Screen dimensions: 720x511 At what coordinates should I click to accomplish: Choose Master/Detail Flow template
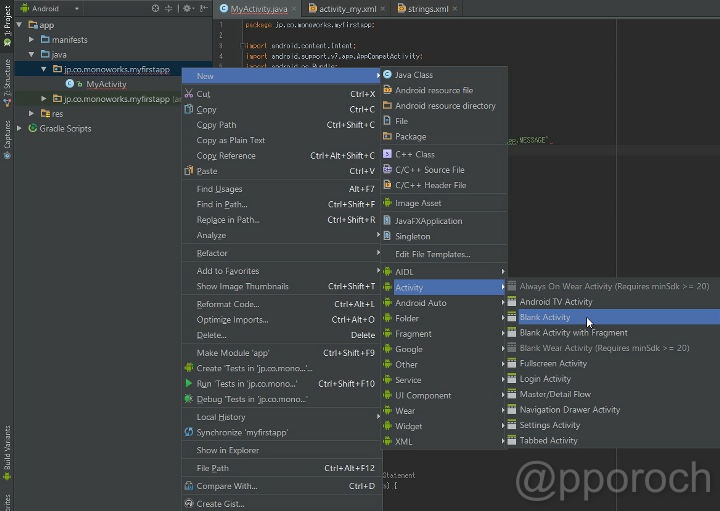(x=613, y=394)
